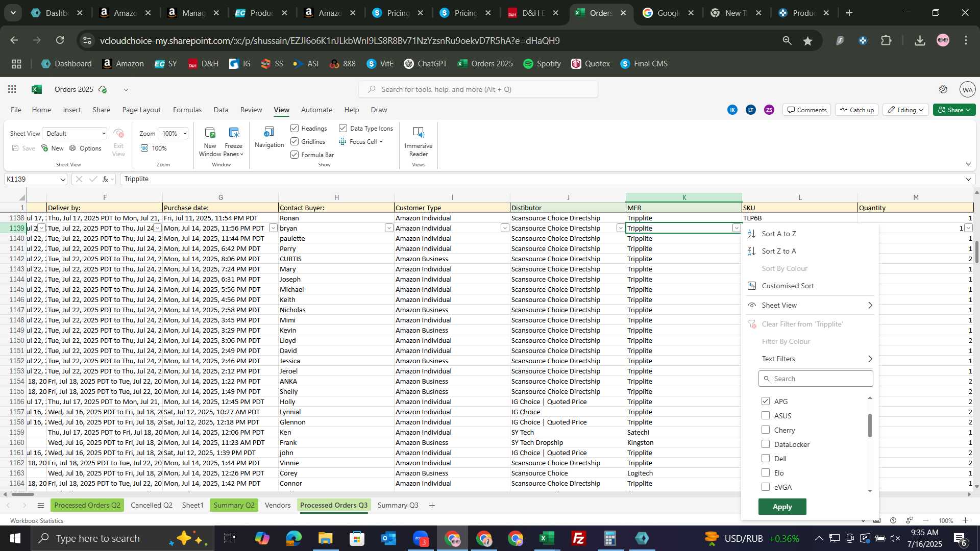Click the filter list scrollbar thumb

870,425
